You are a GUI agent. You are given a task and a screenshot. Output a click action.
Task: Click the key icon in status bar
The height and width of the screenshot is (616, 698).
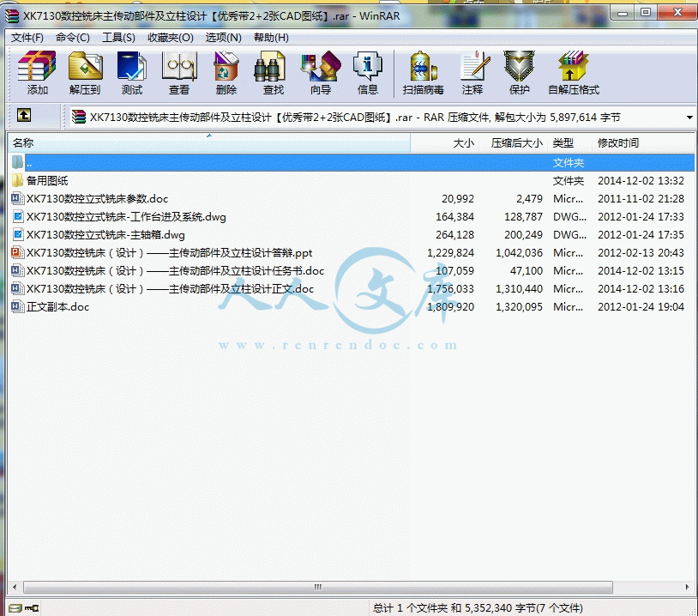[x=32, y=608]
